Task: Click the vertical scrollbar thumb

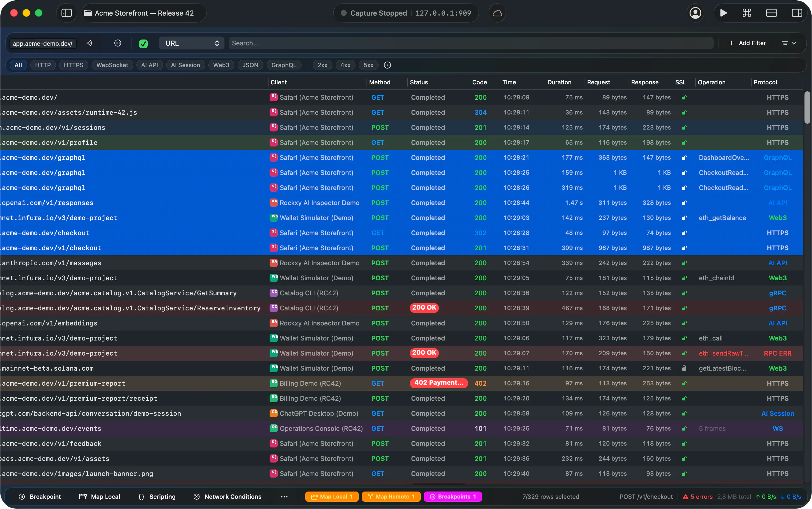Action: coord(807,108)
